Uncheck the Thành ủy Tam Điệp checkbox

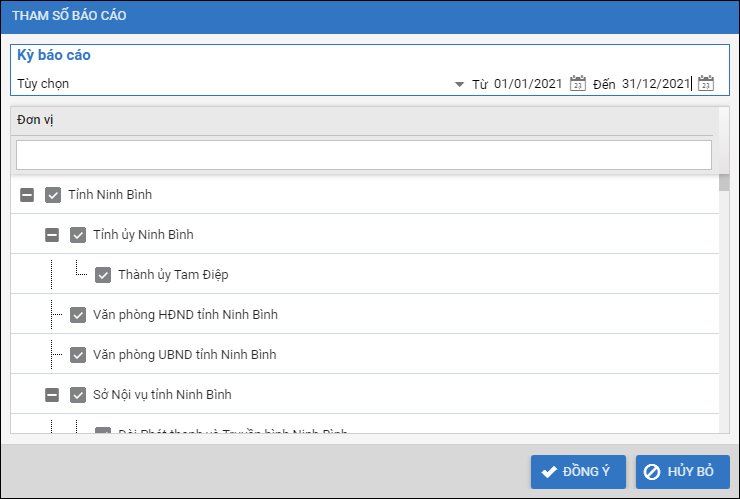(103, 275)
